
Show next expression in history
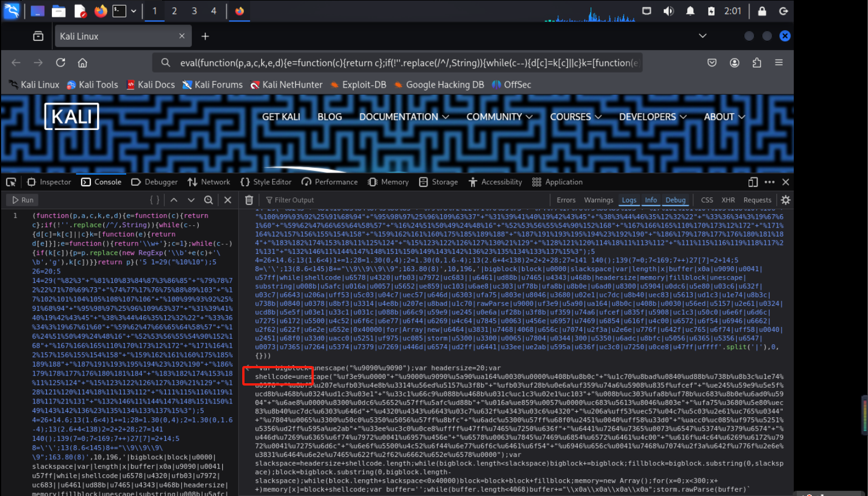click(191, 200)
